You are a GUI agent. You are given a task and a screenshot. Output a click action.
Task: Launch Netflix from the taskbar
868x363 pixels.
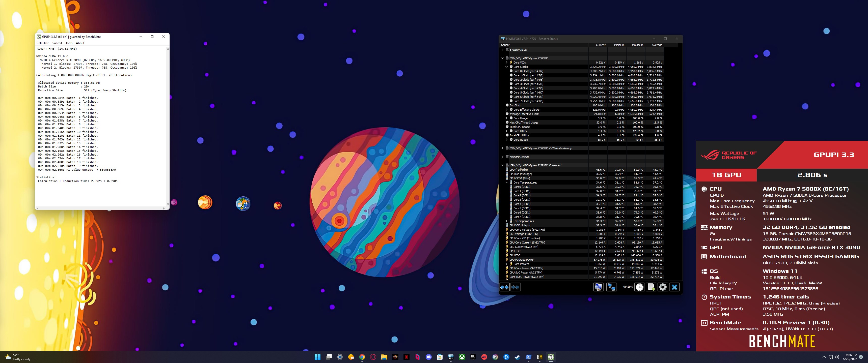click(x=406, y=357)
